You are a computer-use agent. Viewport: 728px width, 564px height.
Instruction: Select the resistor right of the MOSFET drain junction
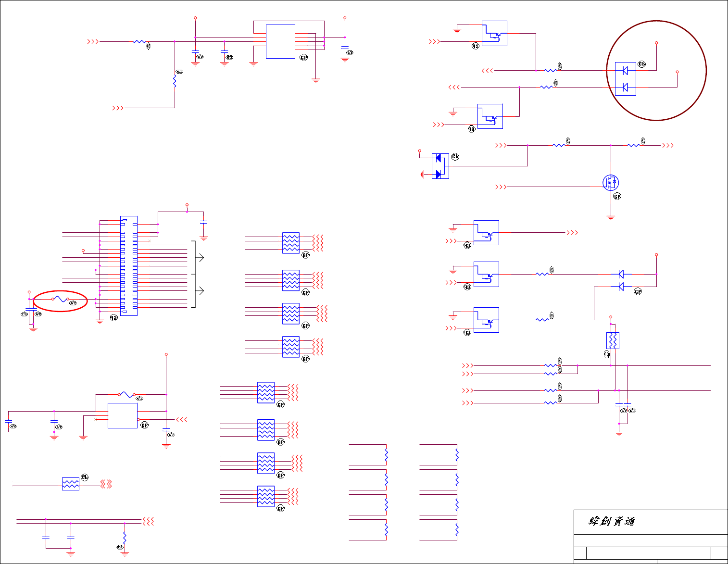[x=634, y=145]
